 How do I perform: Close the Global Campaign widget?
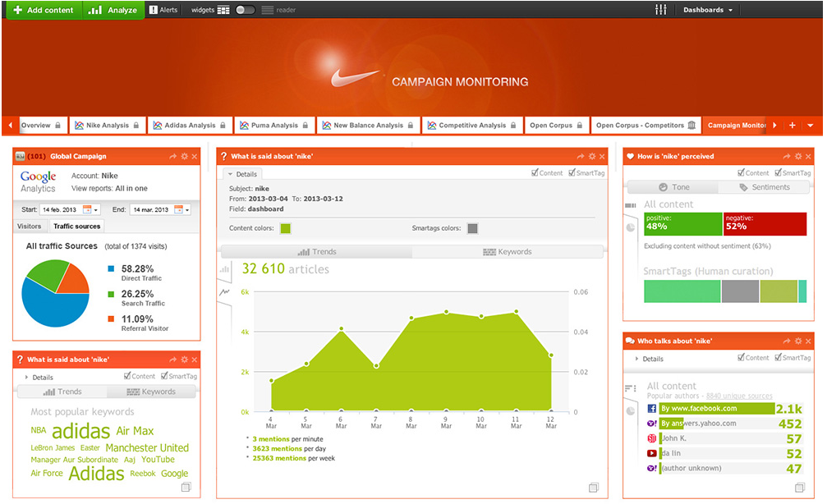point(195,157)
